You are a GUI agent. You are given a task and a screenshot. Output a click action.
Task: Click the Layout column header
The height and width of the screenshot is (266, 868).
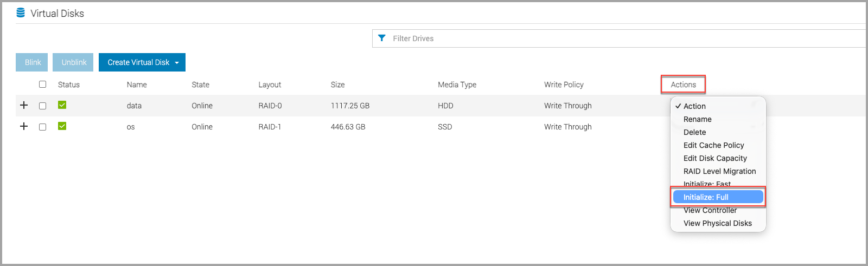tap(270, 85)
